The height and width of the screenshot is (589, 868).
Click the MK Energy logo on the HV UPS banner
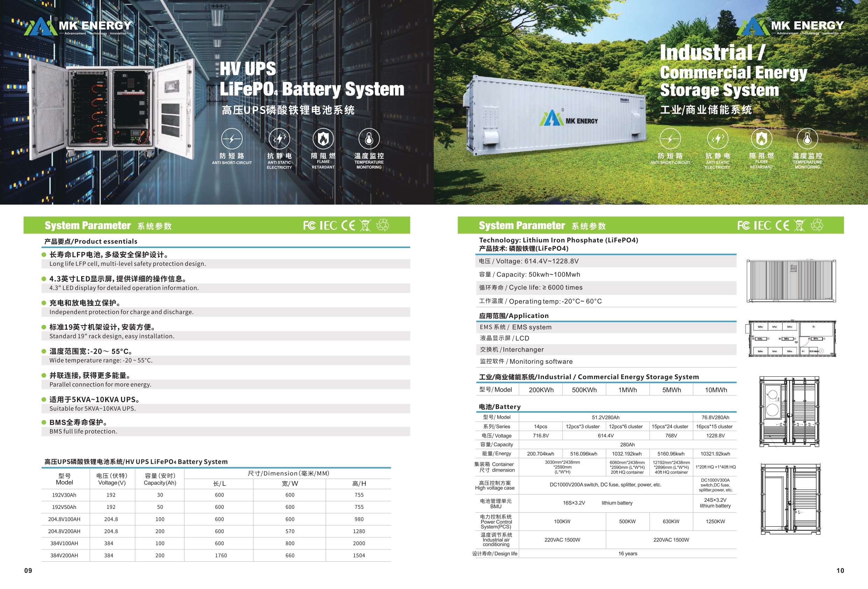78,26
